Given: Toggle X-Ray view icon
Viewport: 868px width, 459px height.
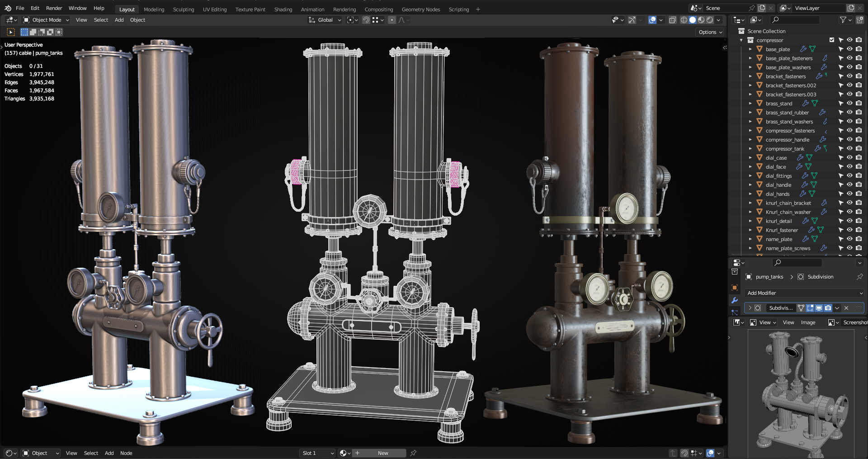Looking at the screenshot, I should pos(673,20).
